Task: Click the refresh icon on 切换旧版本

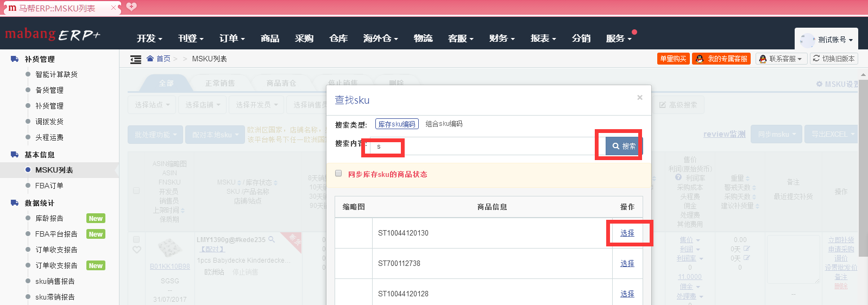Action: pos(816,59)
